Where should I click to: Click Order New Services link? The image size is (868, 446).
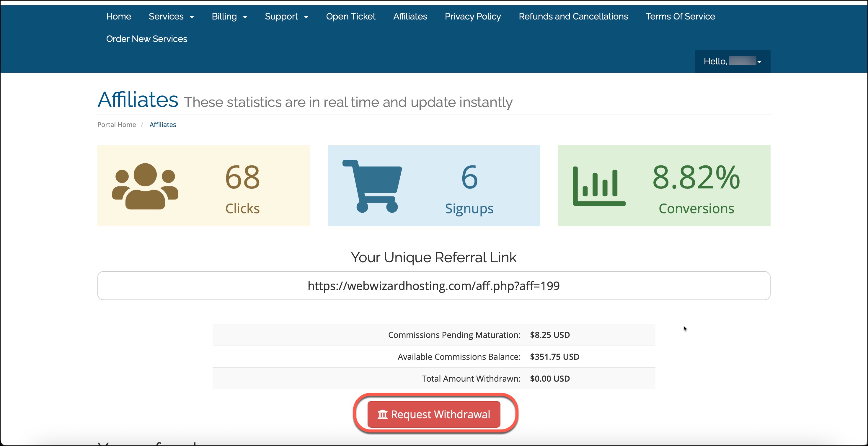pyautogui.click(x=146, y=39)
